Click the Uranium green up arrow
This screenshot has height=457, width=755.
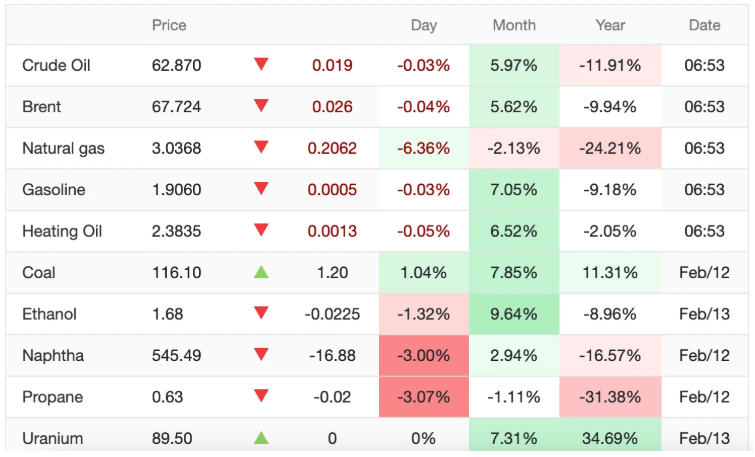coord(261,437)
